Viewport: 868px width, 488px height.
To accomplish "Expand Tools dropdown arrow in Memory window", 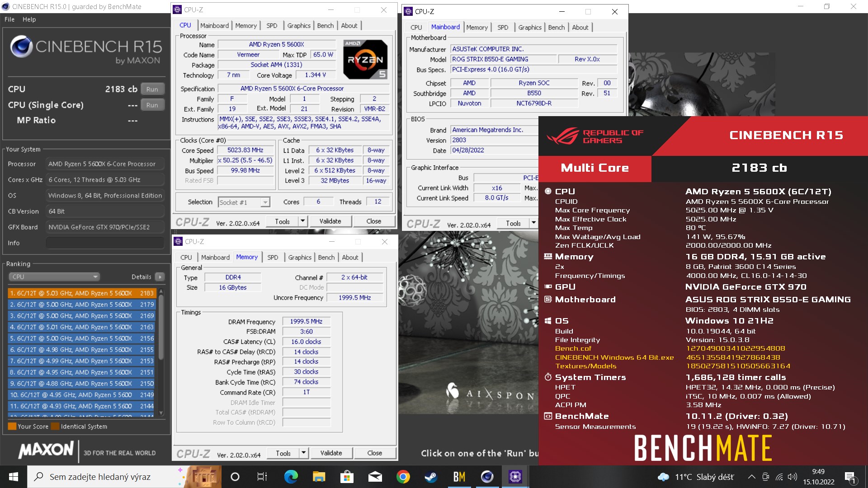I will 304,453.
